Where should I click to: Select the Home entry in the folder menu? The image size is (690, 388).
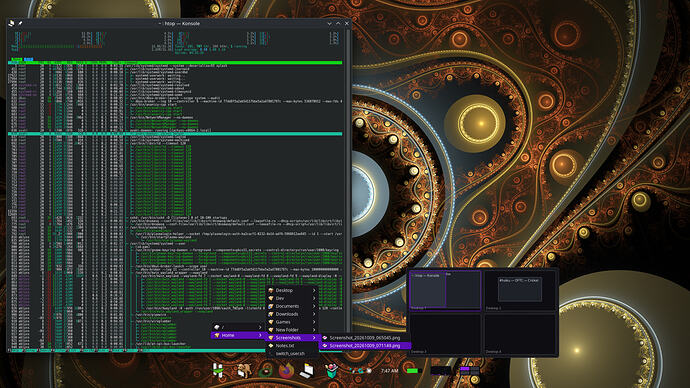coord(238,335)
